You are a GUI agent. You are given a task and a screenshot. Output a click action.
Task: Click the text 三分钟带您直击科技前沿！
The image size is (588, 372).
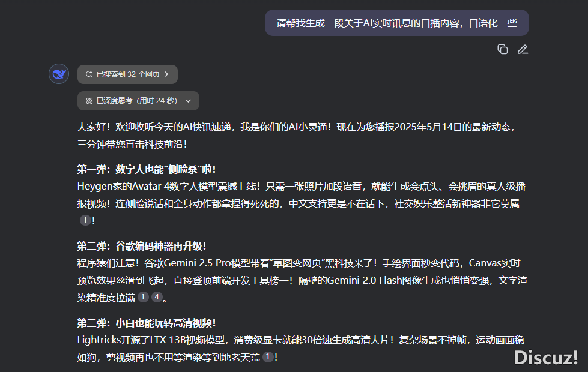[132, 144]
